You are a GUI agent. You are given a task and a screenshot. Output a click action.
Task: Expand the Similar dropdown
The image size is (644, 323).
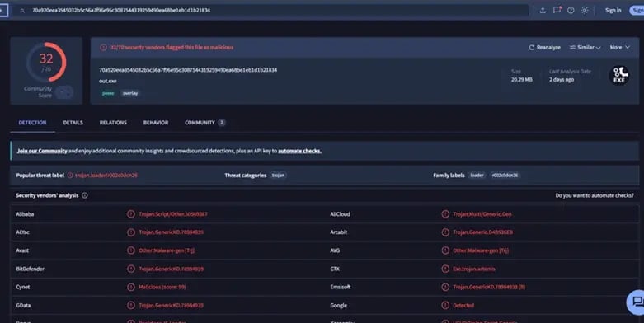pyautogui.click(x=585, y=48)
